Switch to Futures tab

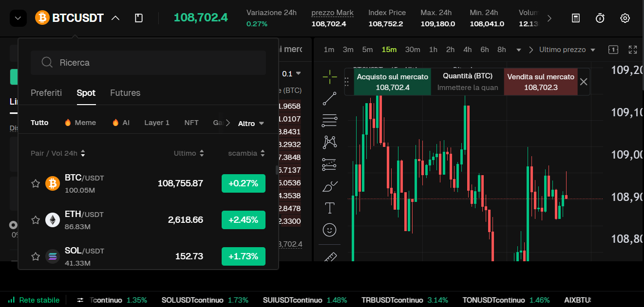pos(125,93)
